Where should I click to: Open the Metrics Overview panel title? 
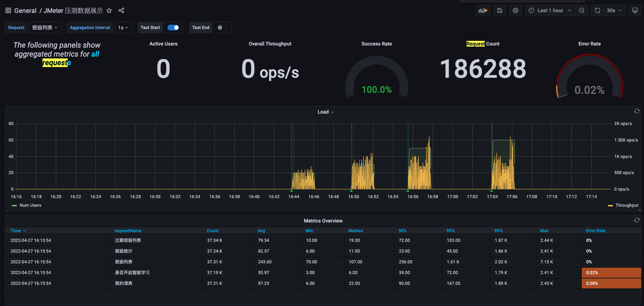coord(323,221)
